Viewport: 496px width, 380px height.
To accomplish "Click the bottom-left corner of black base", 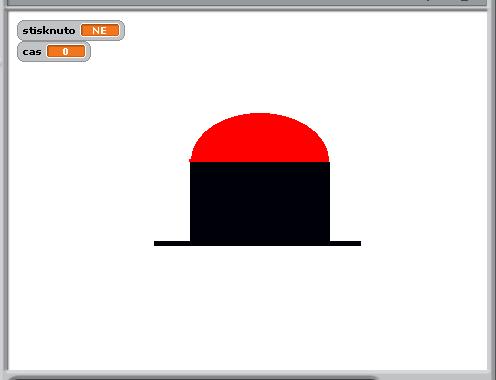I will [x=192, y=244].
